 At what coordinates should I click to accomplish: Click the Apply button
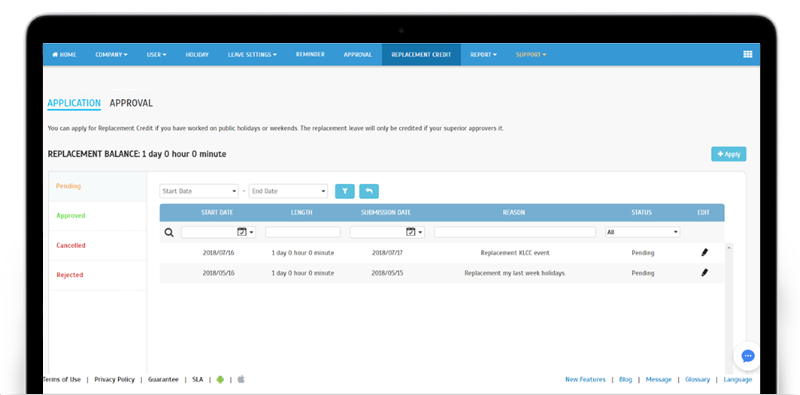729,154
